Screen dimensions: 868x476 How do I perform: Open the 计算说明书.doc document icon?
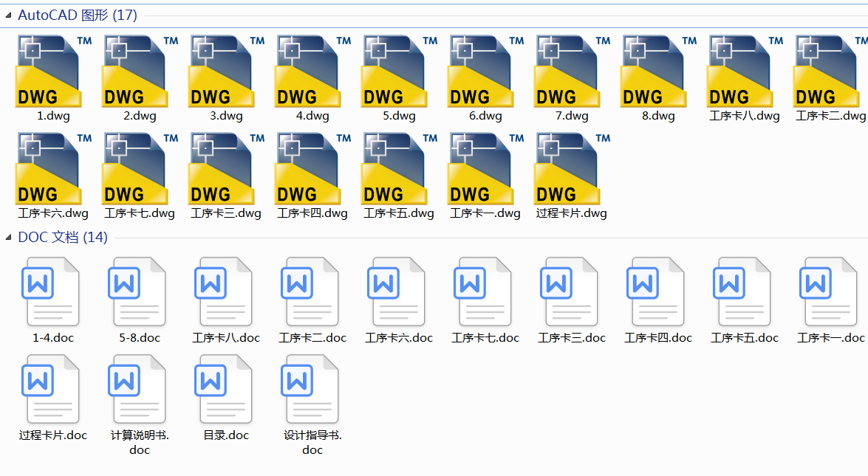[137, 388]
